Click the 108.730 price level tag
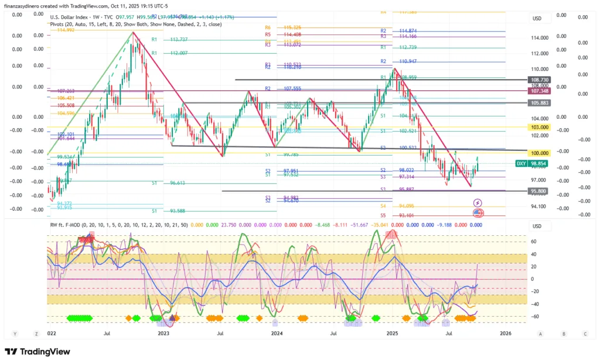600x364 pixels. point(538,79)
